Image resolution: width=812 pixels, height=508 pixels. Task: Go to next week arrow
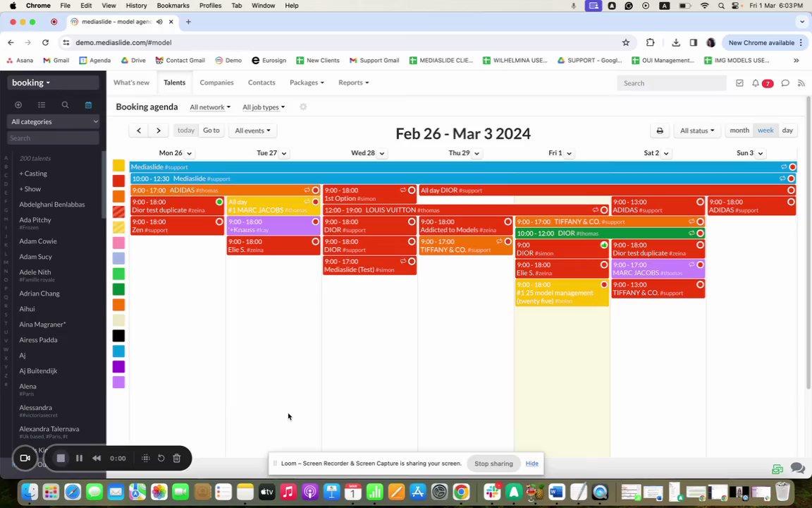[159, 131]
